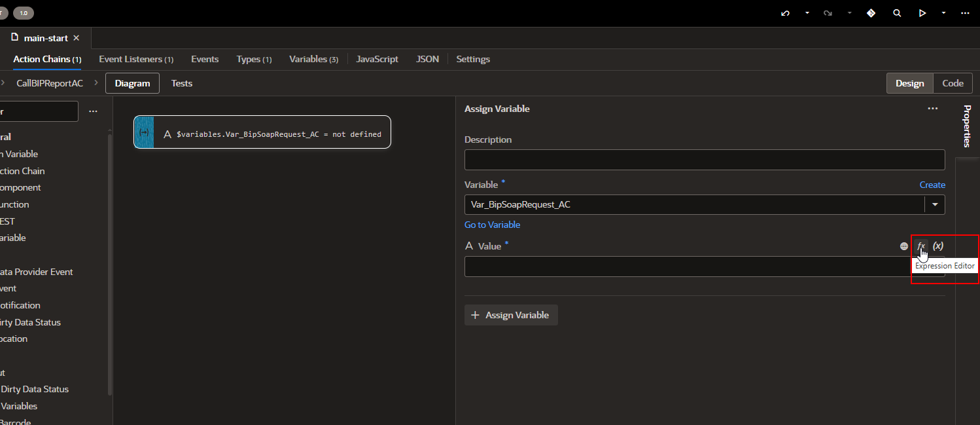The width and height of the screenshot is (980, 425).
Task: Open the Assign Variable panel options menu
Action: [933, 109]
